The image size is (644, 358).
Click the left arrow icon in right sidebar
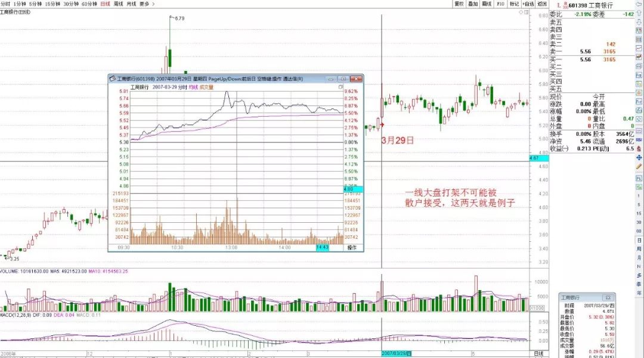point(639,5)
